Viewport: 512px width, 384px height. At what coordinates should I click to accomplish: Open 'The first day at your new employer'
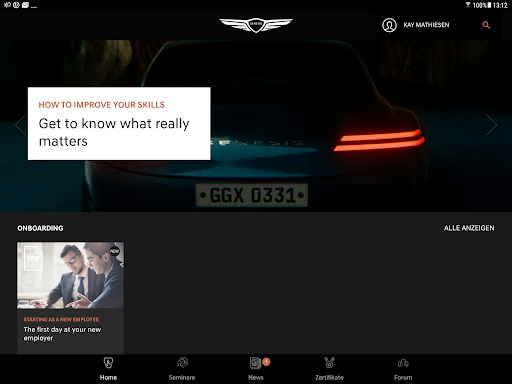(x=62, y=334)
